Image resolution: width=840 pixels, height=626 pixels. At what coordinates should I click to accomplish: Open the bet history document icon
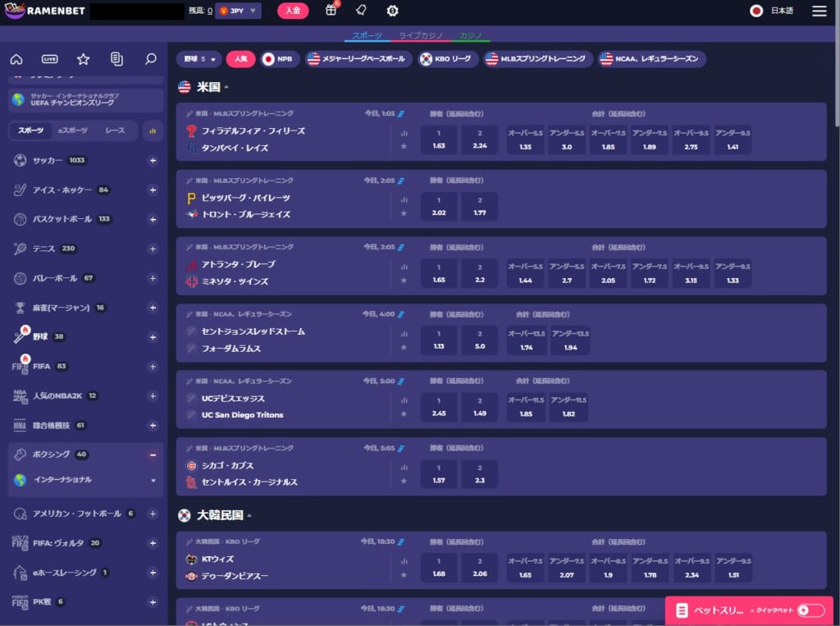click(116, 59)
